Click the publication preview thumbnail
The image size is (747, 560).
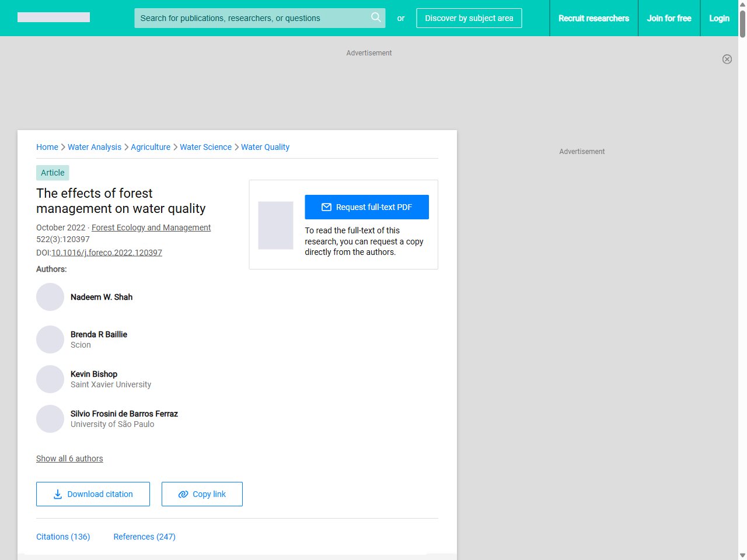(275, 225)
